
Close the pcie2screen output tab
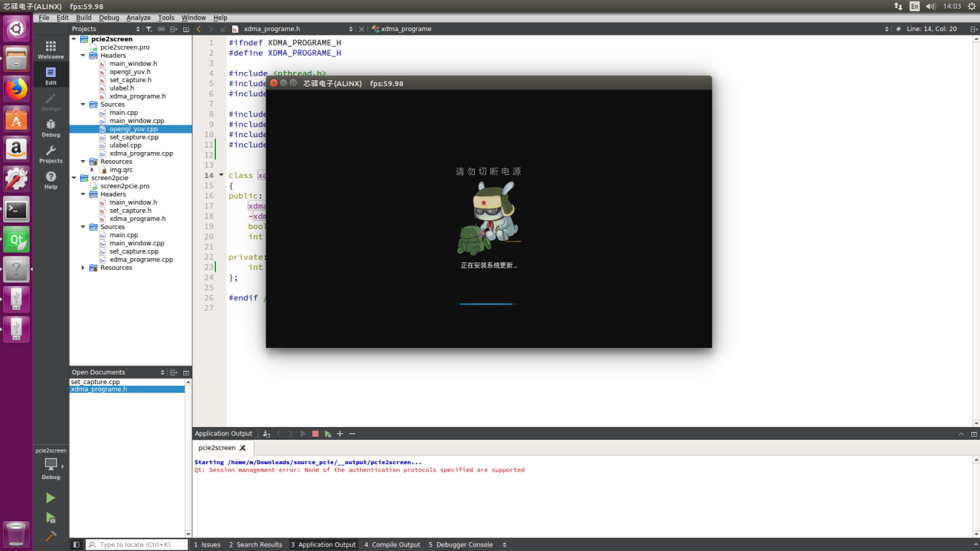pyautogui.click(x=243, y=448)
